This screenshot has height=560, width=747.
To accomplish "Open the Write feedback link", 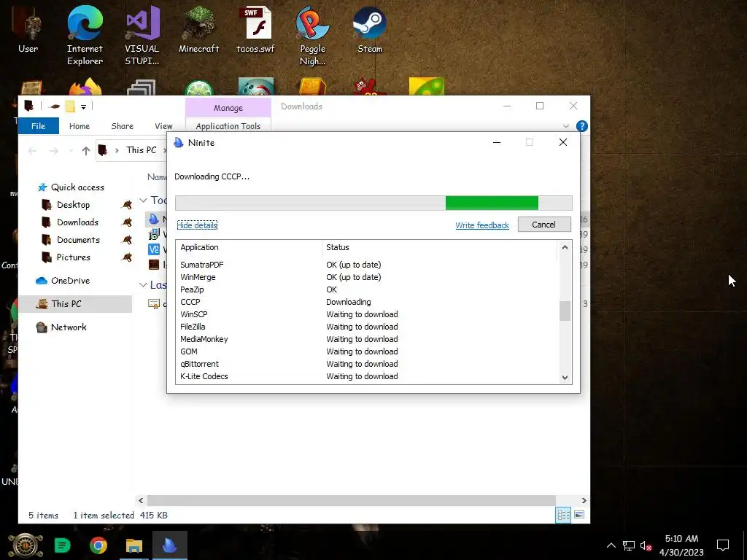I will pos(482,225).
